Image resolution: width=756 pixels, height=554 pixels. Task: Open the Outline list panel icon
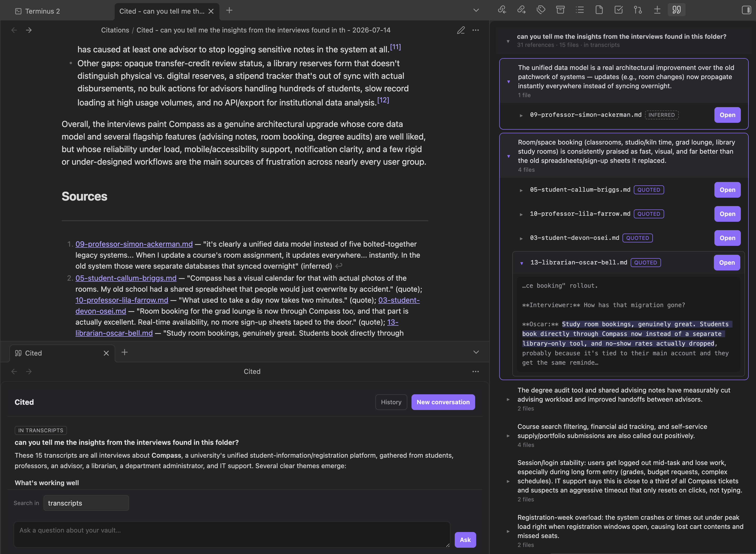point(580,10)
